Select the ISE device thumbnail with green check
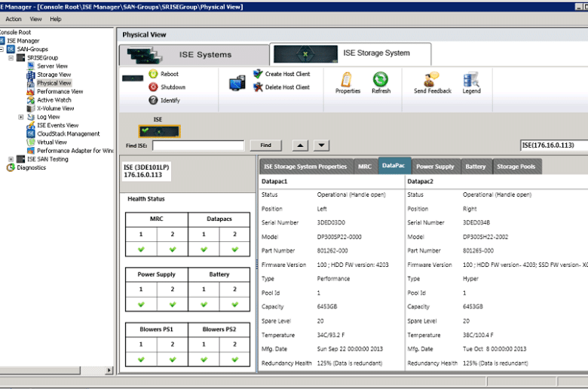 159,131
